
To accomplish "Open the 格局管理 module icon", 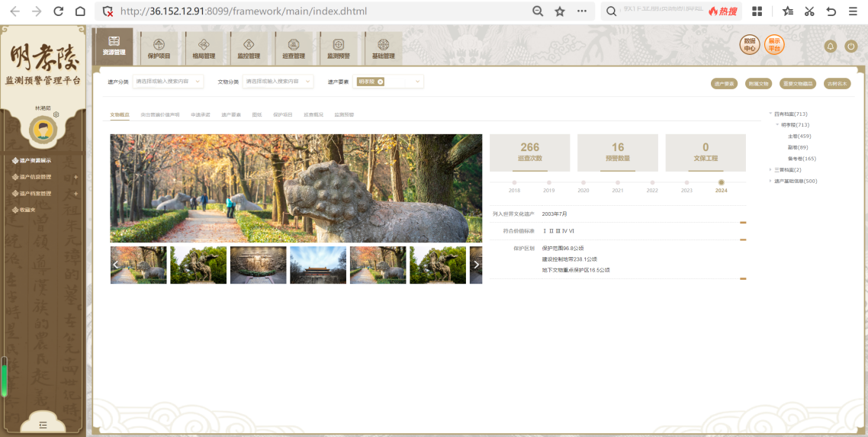I will click(x=204, y=47).
